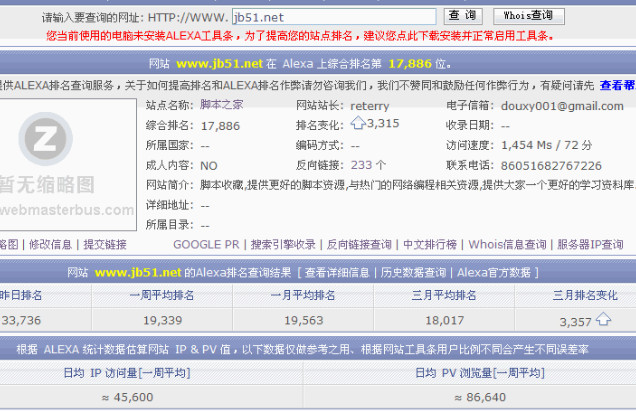
Task: Click the up arrow icon beside 3,357
Action: pyautogui.click(x=603, y=319)
